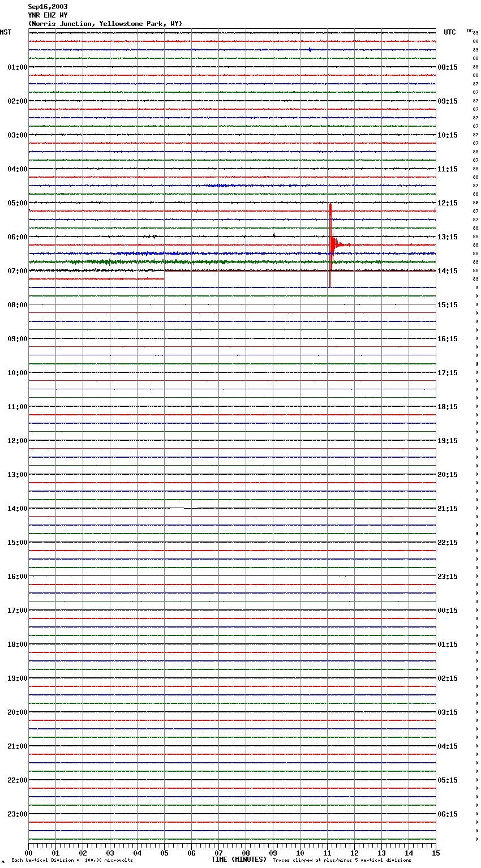Select the 11:00 MST time label
This screenshot has width=481, height=868.
pyautogui.click(x=18, y=407)
